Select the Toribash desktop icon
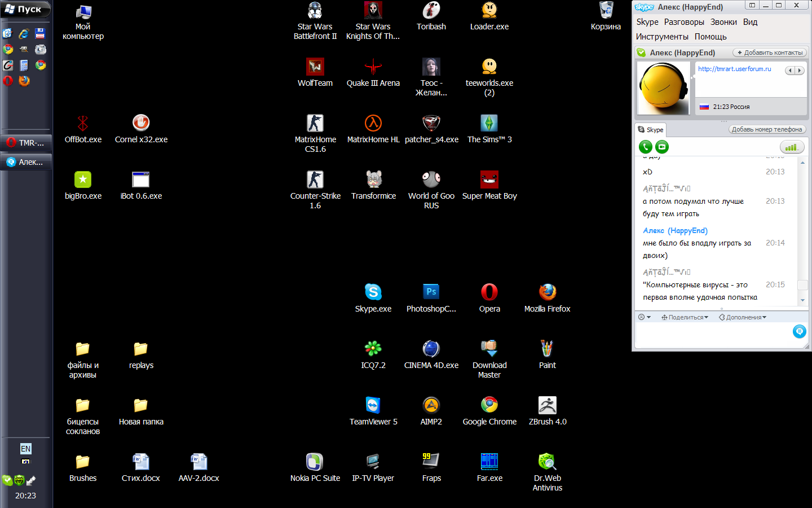 click(x=431, y=16)
